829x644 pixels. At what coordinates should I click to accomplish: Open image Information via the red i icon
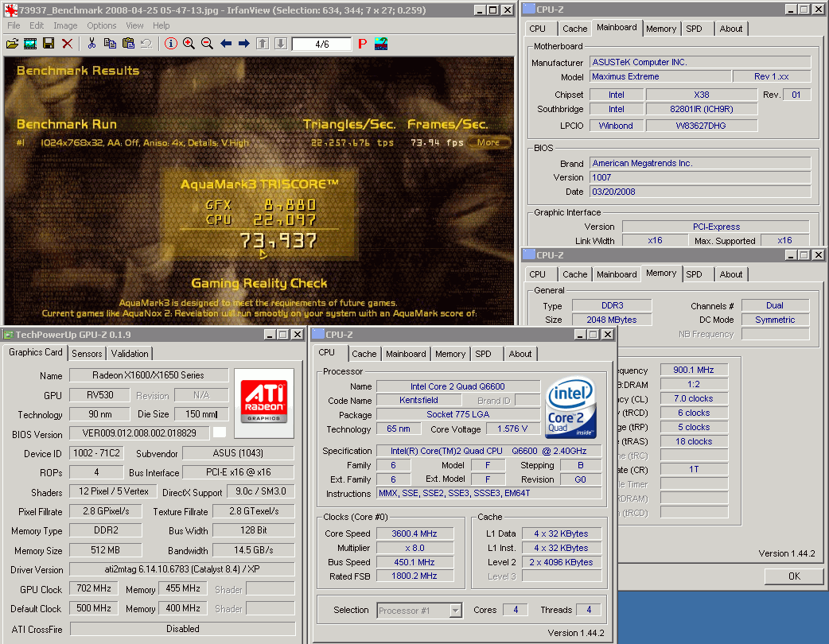(171, 43)
